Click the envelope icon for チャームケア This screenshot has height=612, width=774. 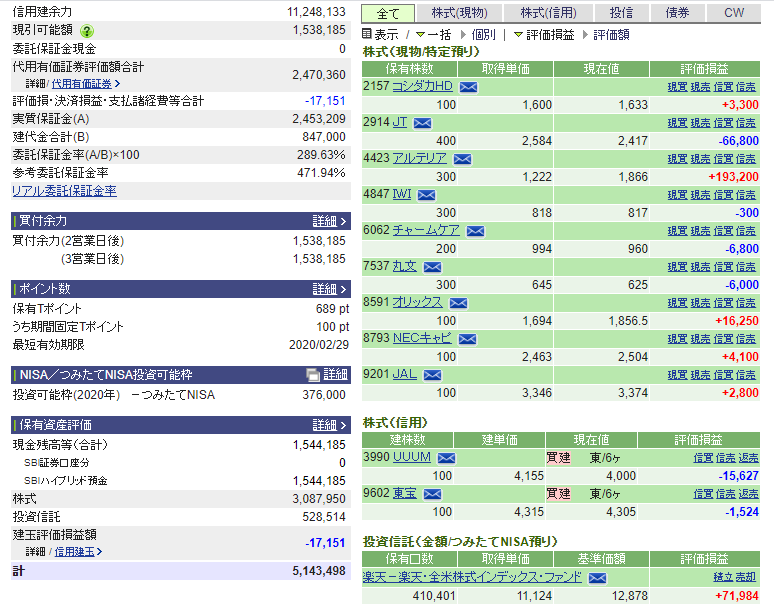point(475,231)
